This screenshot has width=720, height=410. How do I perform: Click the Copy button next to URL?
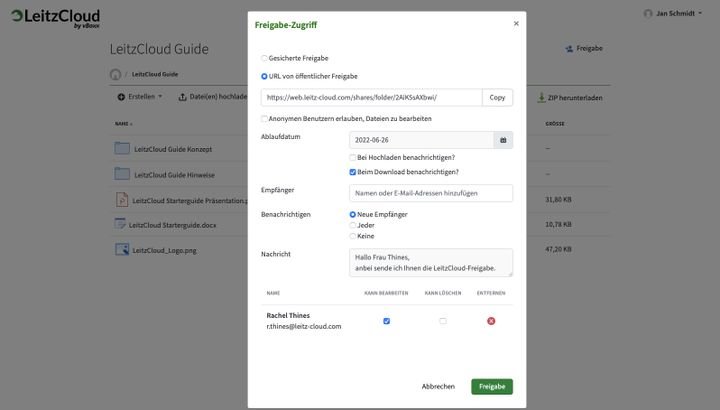click(x=497, y=97)
